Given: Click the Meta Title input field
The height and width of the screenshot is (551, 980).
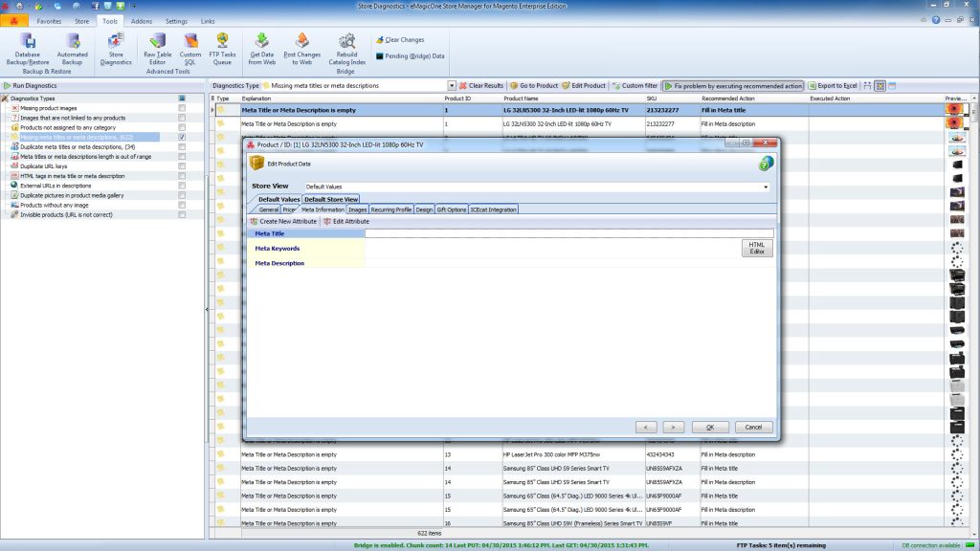Looking at the screenshot, I should pyautogui.click(x=568, y=233).
